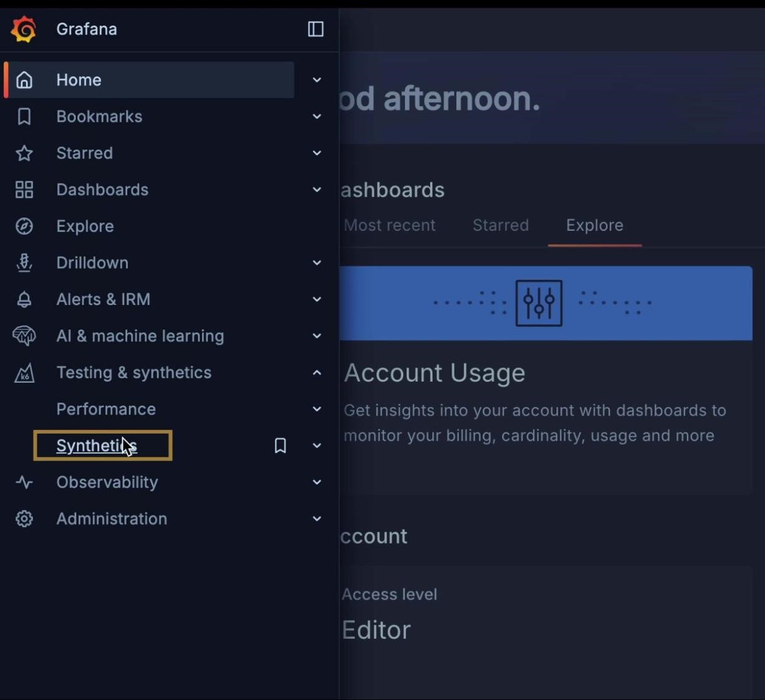Click the Bookmarks ribbon icon
This screenshot has width=765, height=700.
24,116
